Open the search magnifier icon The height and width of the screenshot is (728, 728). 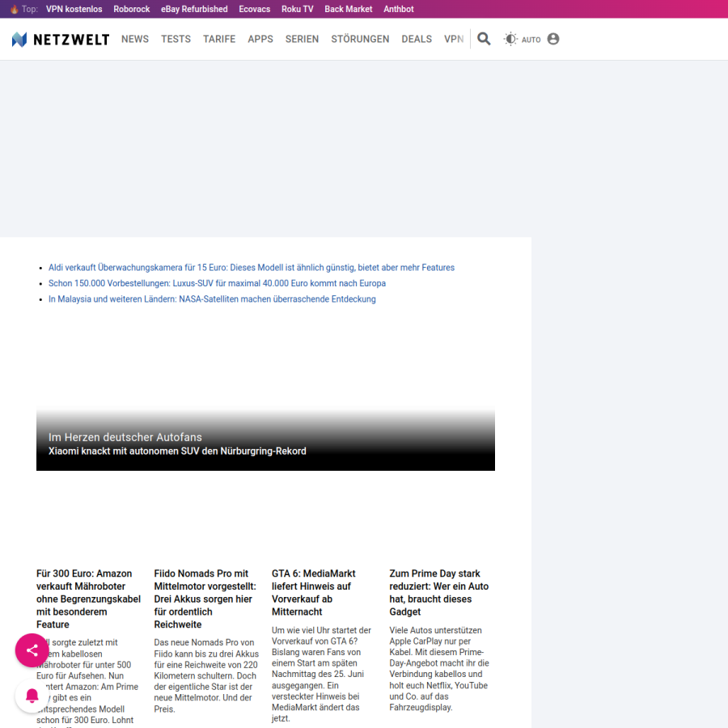pos(484,39)
